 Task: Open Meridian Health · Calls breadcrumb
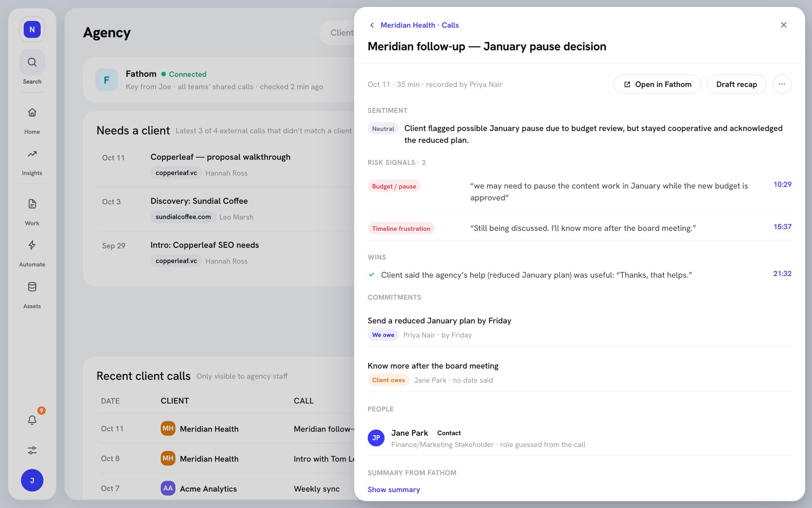pos(419,25)
